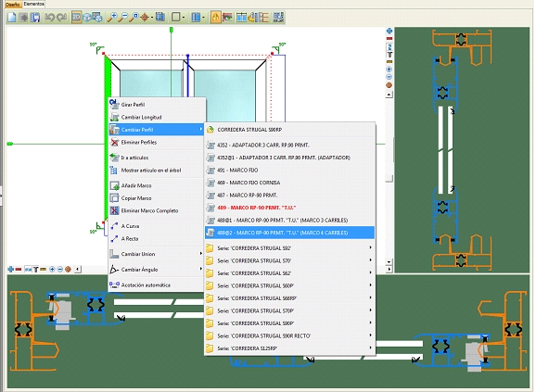Expand Serie 'CORREDERA S125RP' folder

[x=290, y=348]
